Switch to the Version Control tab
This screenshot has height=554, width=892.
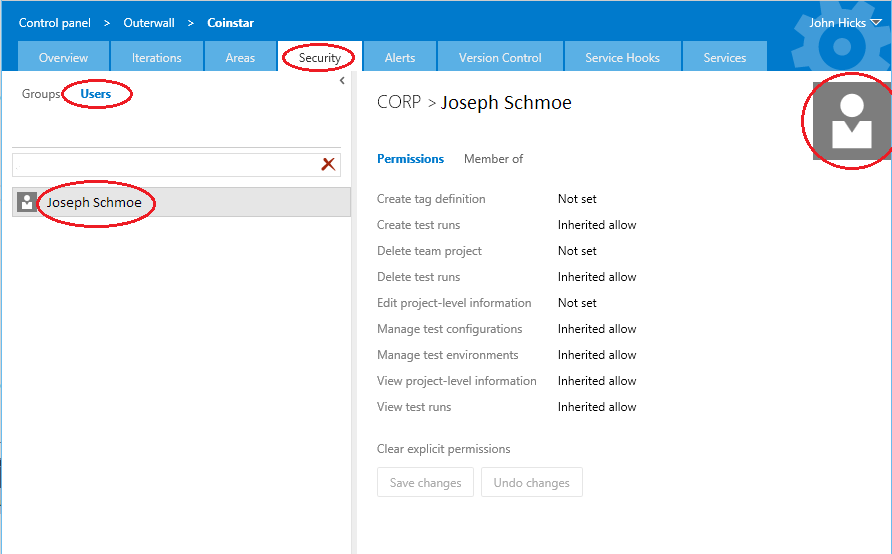(500, 57)
